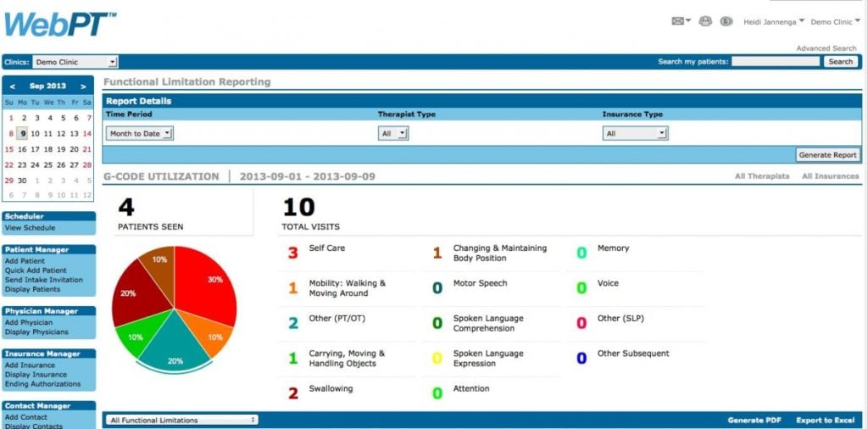Click the group users icon
Image resolution: width=868 pixels, height=429 pixels.
705,21
